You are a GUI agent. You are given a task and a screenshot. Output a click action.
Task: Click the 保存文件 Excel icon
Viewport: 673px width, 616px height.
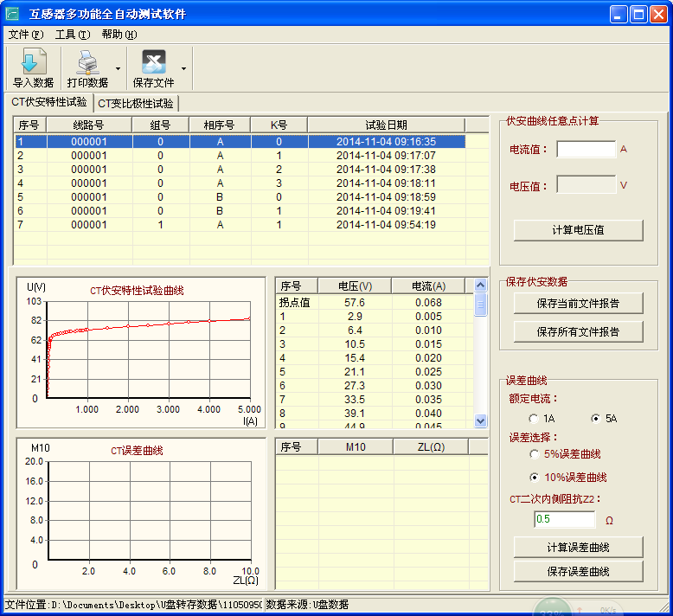[154, 61]
